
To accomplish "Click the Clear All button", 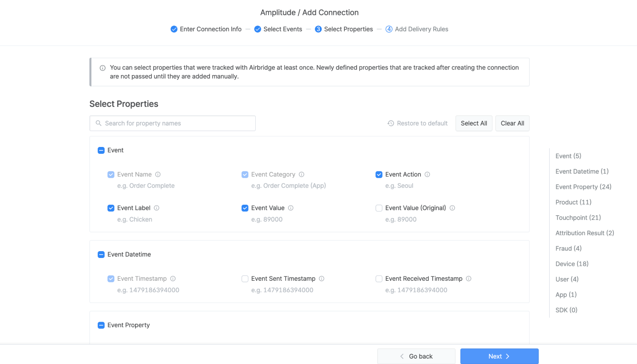I will [x=512, y=123].
